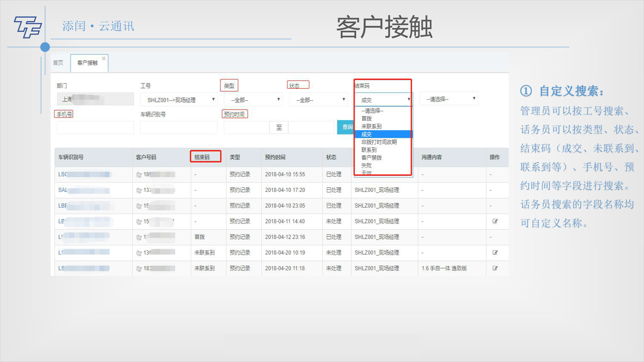Click the 查询 search button
This screenshot has width=644, height=362.
pyautogui.click(x=346, y=127)
